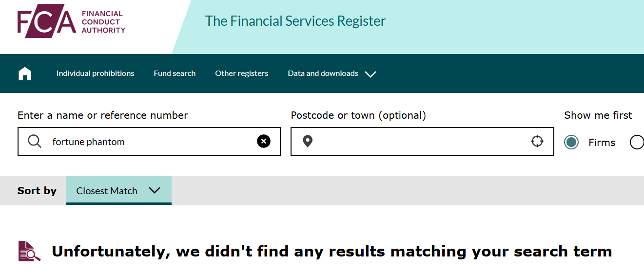Screen dimensions: 644x274
Task: Click the Postcode or town input field
Action: 422,142
